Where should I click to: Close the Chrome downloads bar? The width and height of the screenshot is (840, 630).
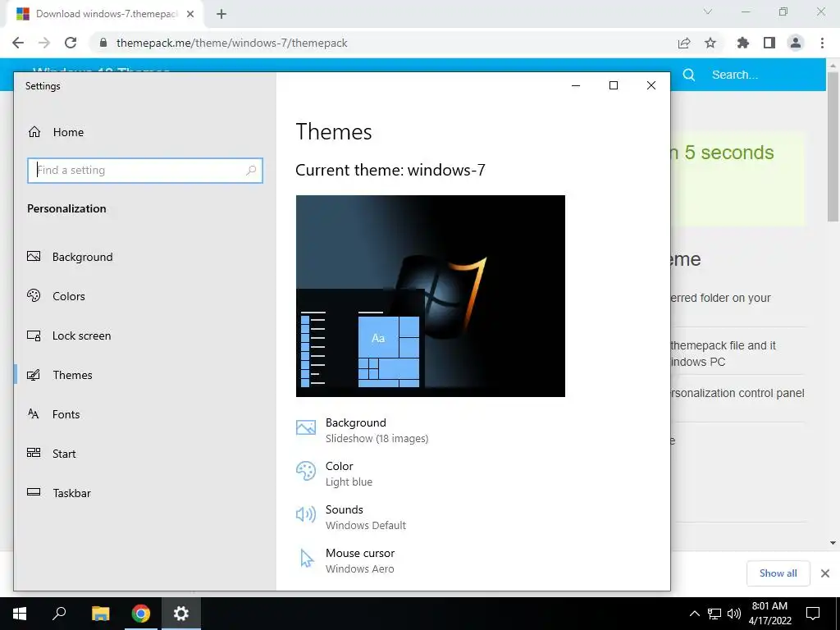coord(825,573)
